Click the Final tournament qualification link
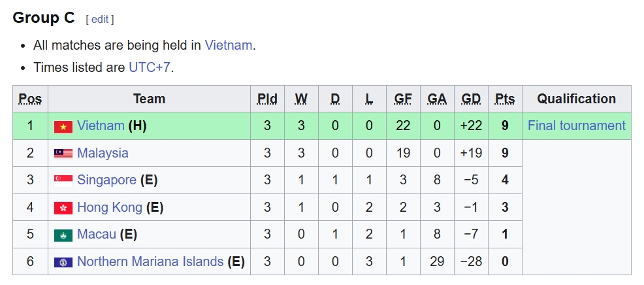This screenshot has width=644, height=285. (576, 126)
